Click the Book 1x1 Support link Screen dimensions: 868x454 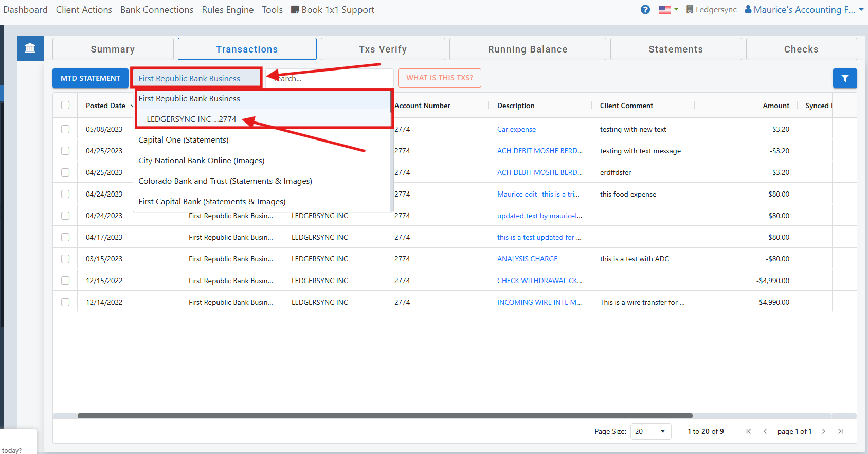[x=333, y=10]
